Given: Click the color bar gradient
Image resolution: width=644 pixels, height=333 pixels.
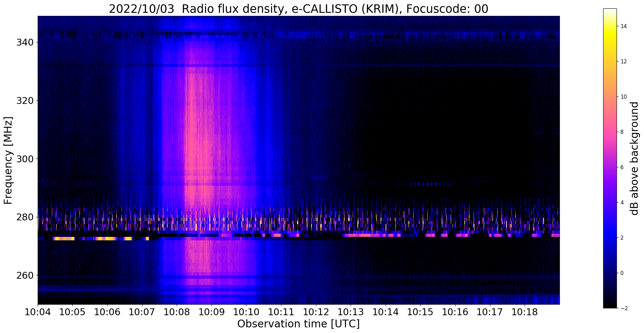Looking at the screenshot, I should (x=610, y=158).
